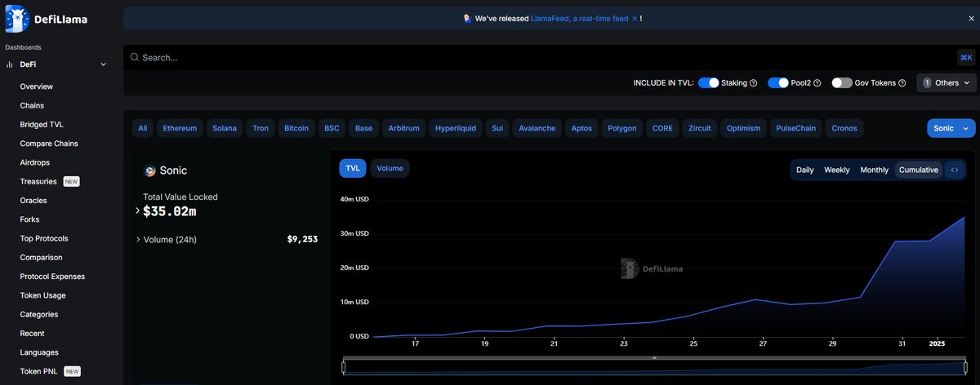Select the CORE chain filter

click(x=662, y=128)
